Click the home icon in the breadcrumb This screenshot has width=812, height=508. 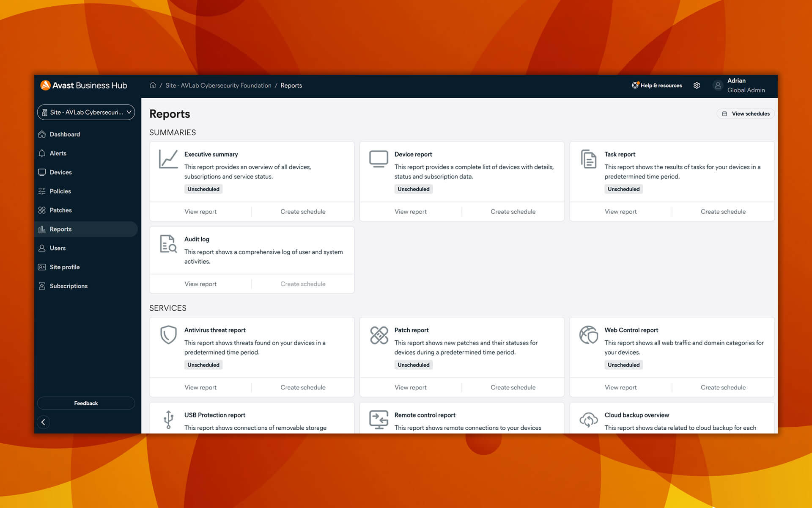(x=153, y=85)
